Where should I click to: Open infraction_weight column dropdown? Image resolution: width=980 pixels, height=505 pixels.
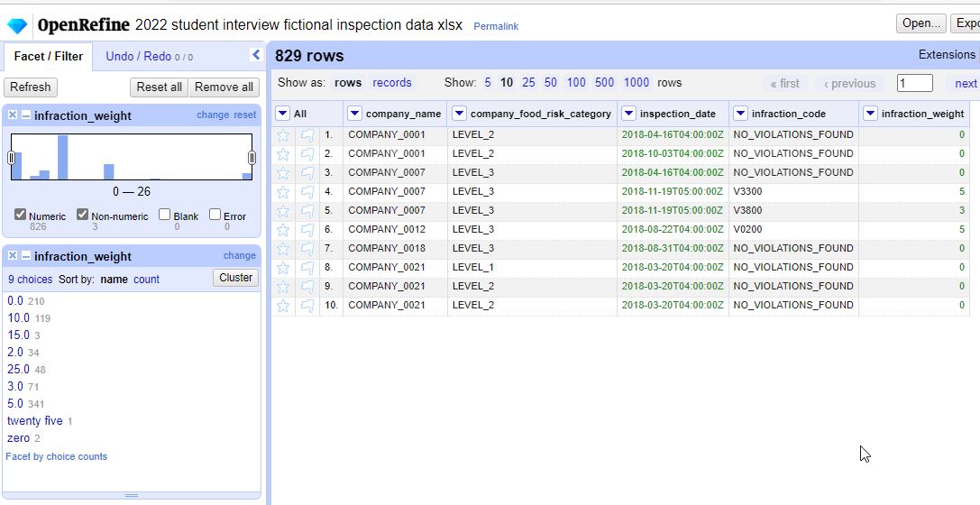pyautogui.click(x=870, y=113)
